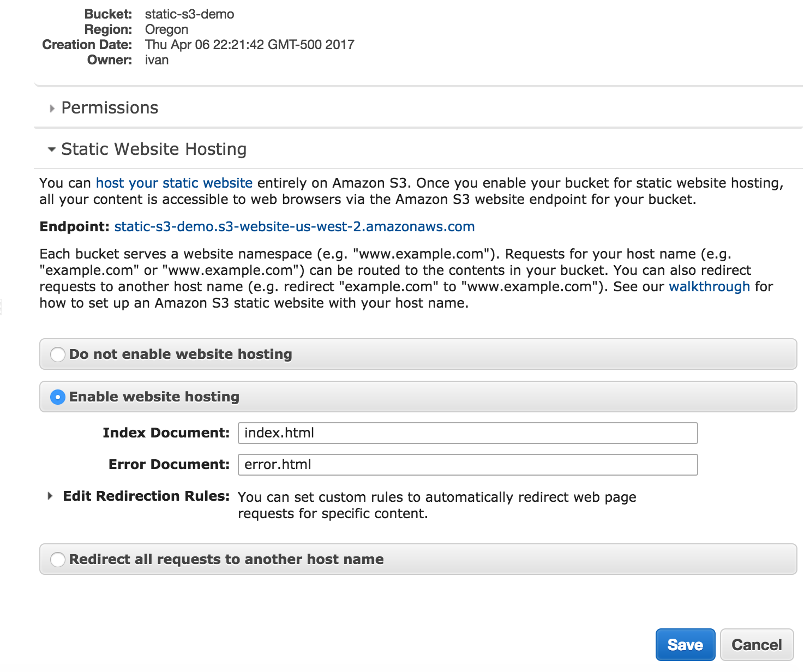This screenshot has width=804, height=672.
Task: Click the Permissions section title
Action: pos(110,108)
